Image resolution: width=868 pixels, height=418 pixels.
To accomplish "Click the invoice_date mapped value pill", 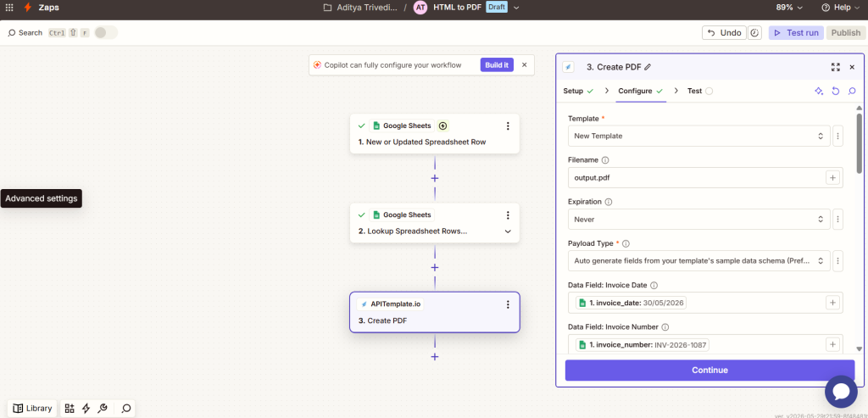I will 631,303.
